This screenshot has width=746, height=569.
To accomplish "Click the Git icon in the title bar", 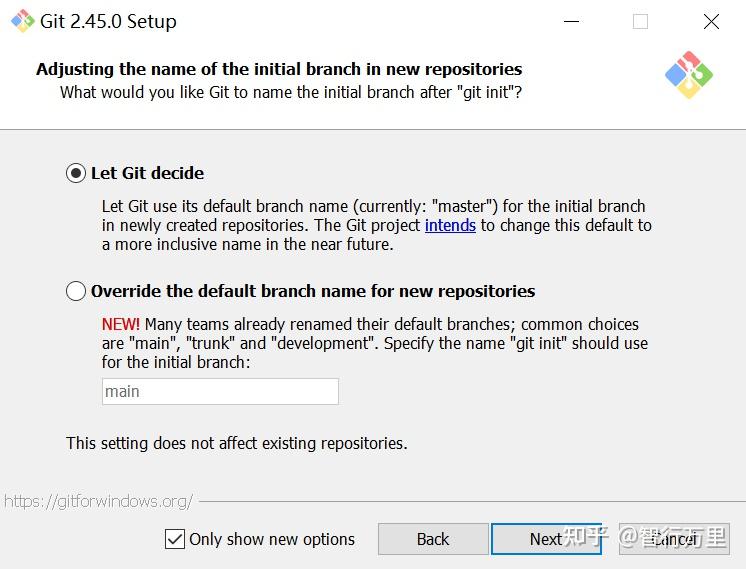I will click(22, 21).
